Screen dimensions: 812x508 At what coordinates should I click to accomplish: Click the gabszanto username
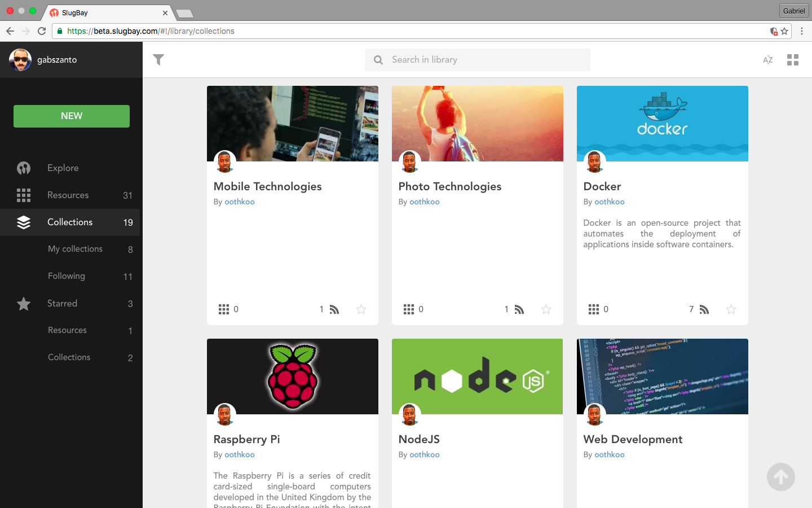coord(57,60)
